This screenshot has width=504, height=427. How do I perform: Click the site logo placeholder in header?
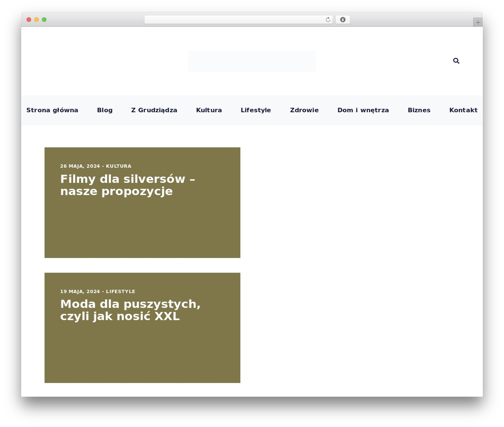click(252, 61)
